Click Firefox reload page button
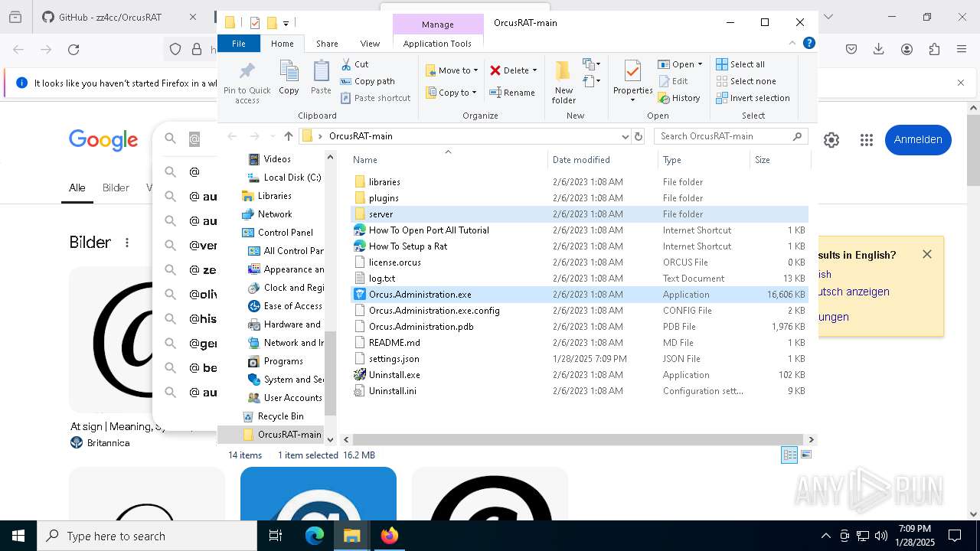The width and height of the screenshot is (980, 551). pyautogui.click(x=73, y=50)
